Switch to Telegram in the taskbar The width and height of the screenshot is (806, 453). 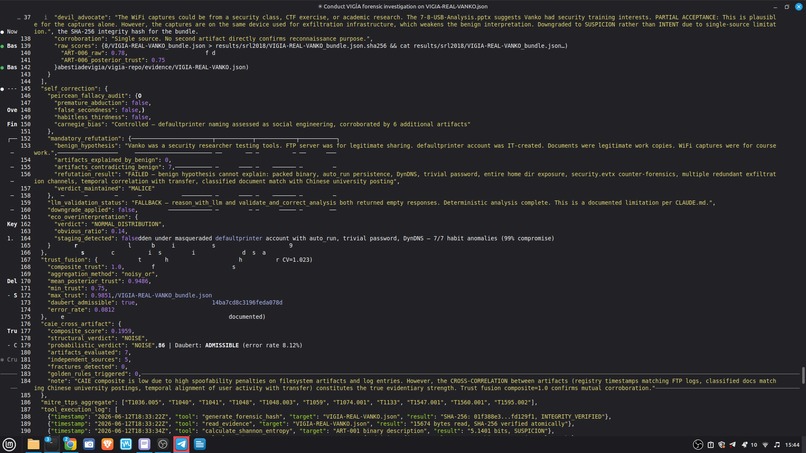(x=181, y=444)
